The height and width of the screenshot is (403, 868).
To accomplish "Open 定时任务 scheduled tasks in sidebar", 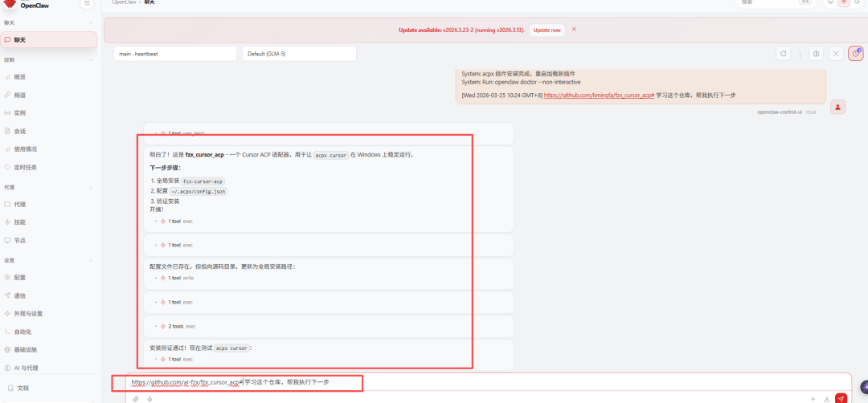I will pyautogui.click(x=49, y=167).
